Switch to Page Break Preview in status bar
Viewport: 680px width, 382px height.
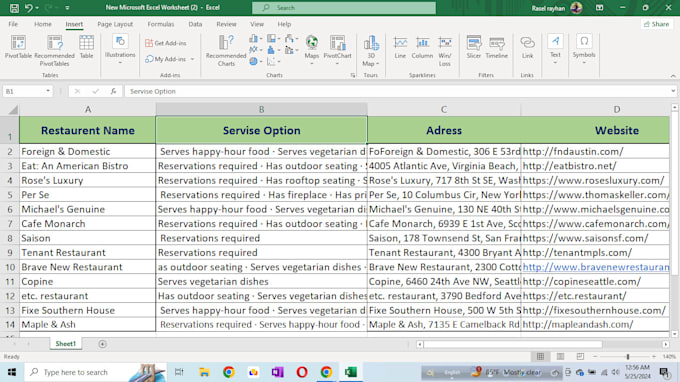tap(580, 356)
